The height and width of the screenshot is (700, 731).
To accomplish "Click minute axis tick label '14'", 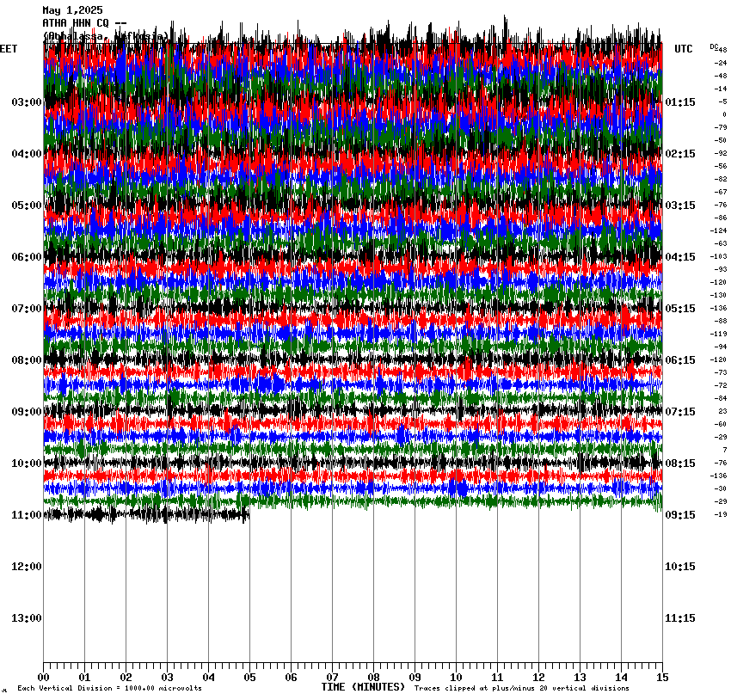I will (x=621, y=678).
